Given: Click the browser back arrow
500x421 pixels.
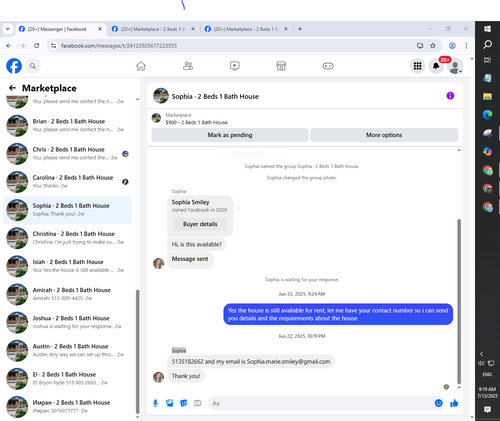Looking at the screenshot, I should click(x=9, y=46).
